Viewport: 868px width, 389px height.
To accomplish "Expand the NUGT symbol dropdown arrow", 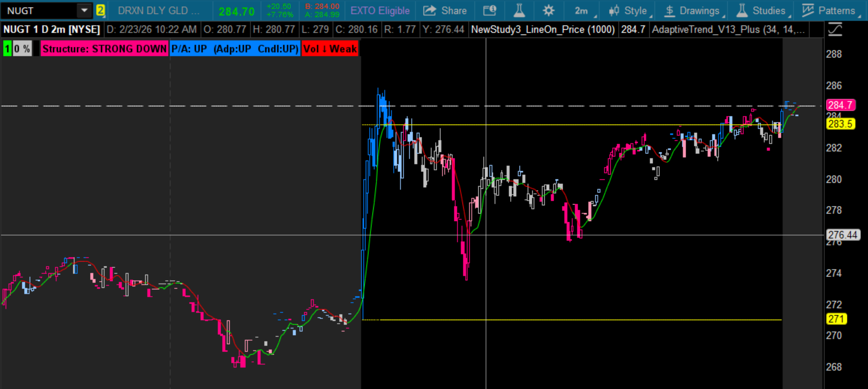I will (x=84, y=11).
